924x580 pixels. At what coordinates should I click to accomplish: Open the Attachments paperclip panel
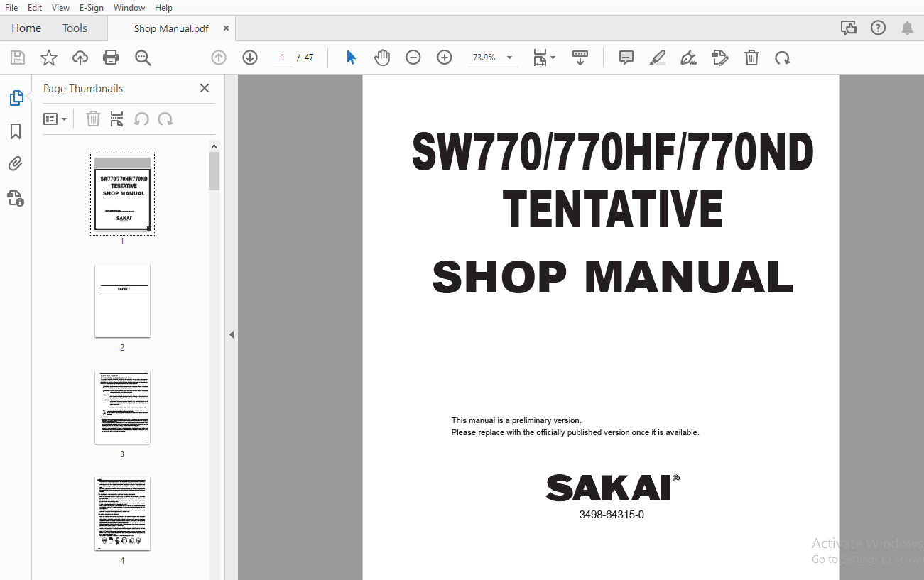pyautogui.click(x=16, y=165)
